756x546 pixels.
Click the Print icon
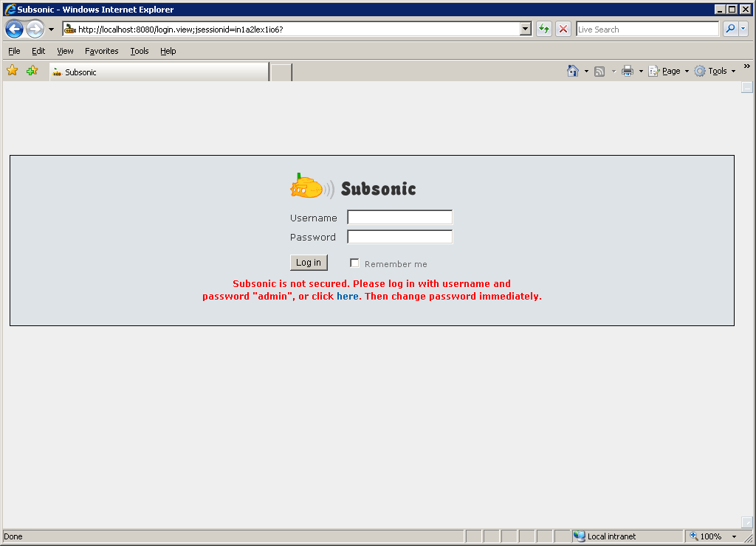[628, 72]
